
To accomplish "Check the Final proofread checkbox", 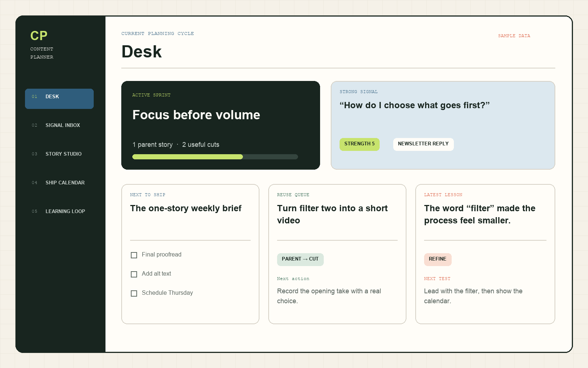I will point(134,255).
